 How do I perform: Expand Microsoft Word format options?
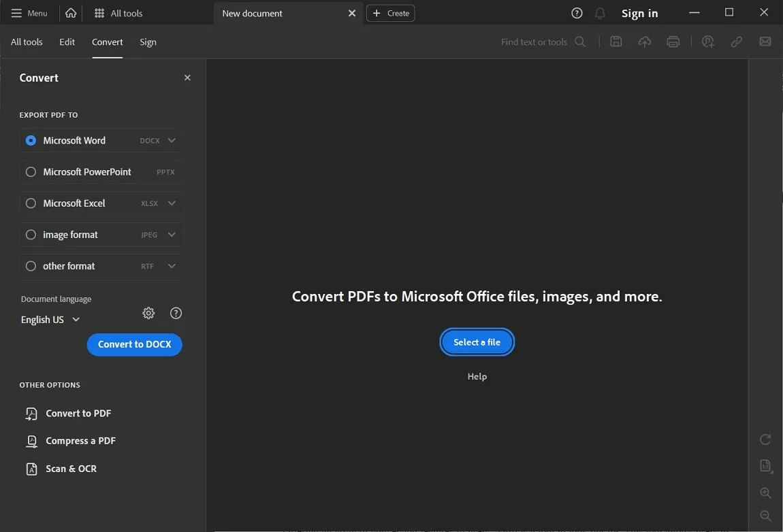click(x=172, y=140)
